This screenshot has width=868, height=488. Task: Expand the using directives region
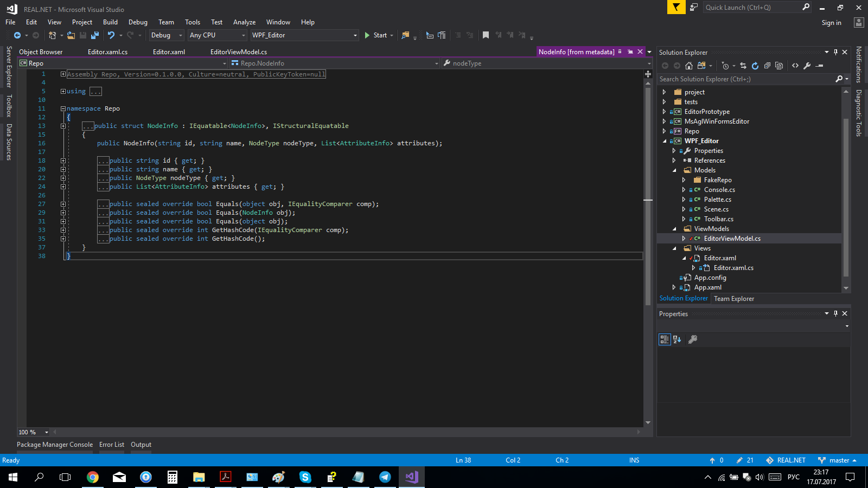(x=63, y=91)
